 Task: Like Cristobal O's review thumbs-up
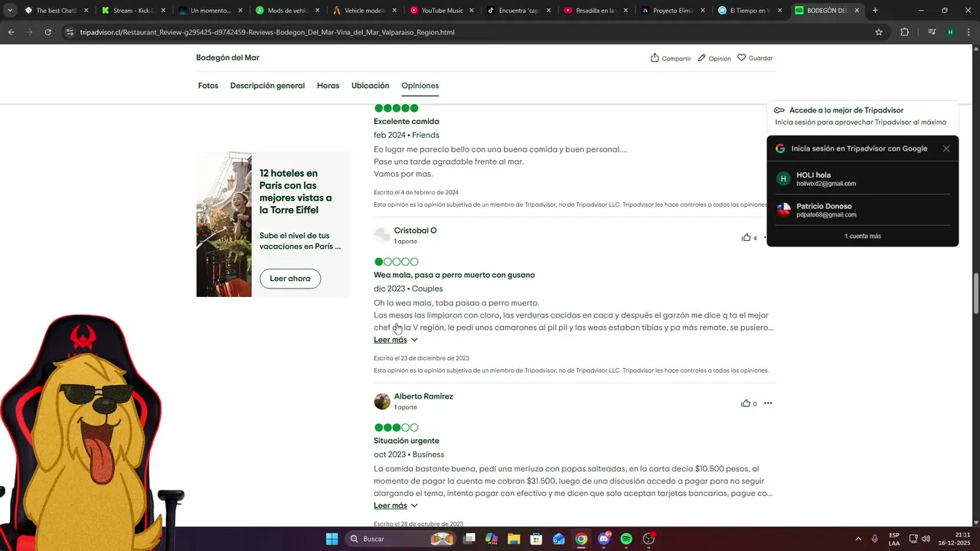point(746,237)
